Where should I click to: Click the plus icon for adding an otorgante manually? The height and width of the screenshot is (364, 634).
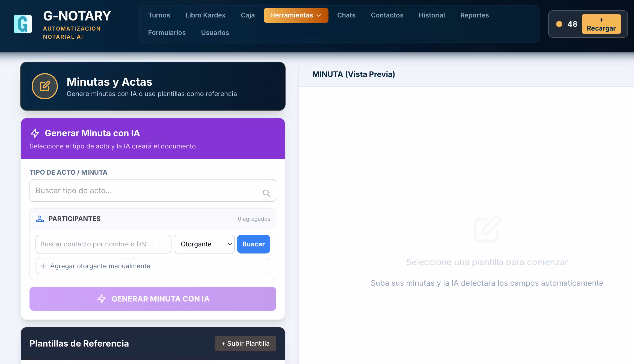pos(43,266)
